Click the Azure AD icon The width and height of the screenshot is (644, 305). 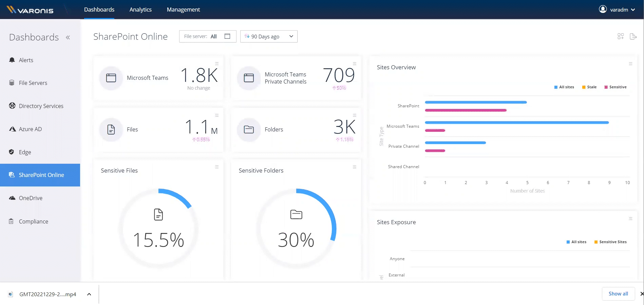click(13, 129)
